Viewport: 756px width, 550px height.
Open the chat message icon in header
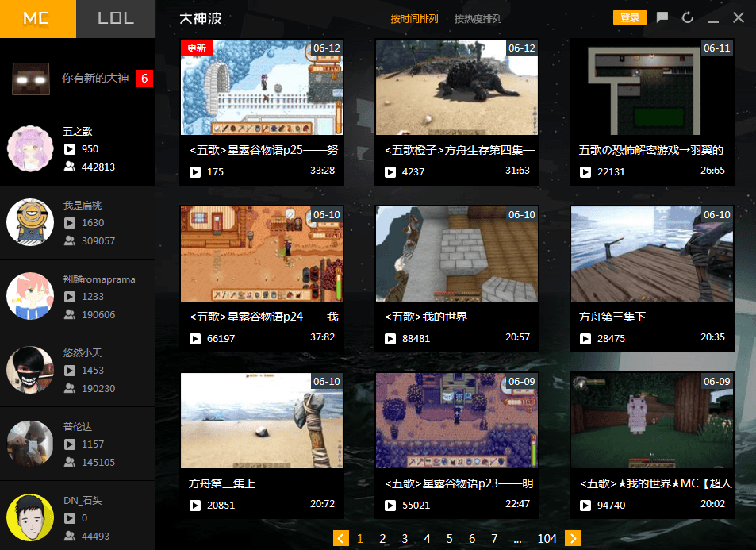tap(662, 17)
